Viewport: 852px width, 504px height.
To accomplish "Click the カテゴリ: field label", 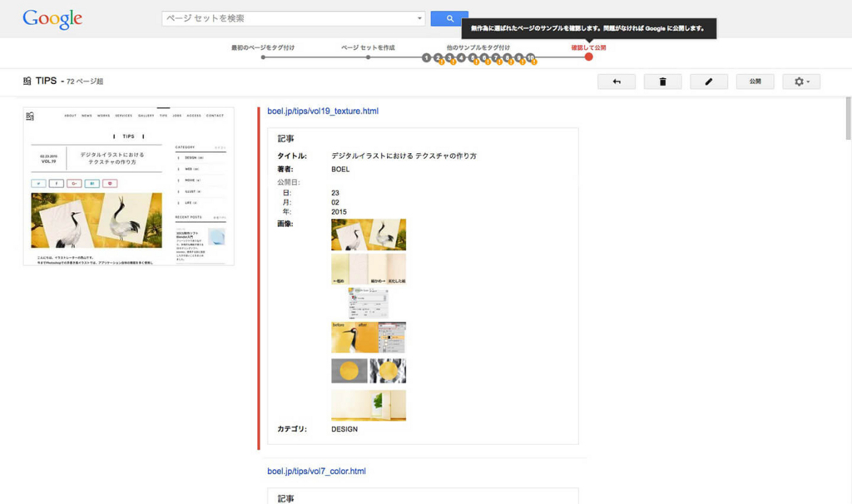I will (x=292, y=429).
